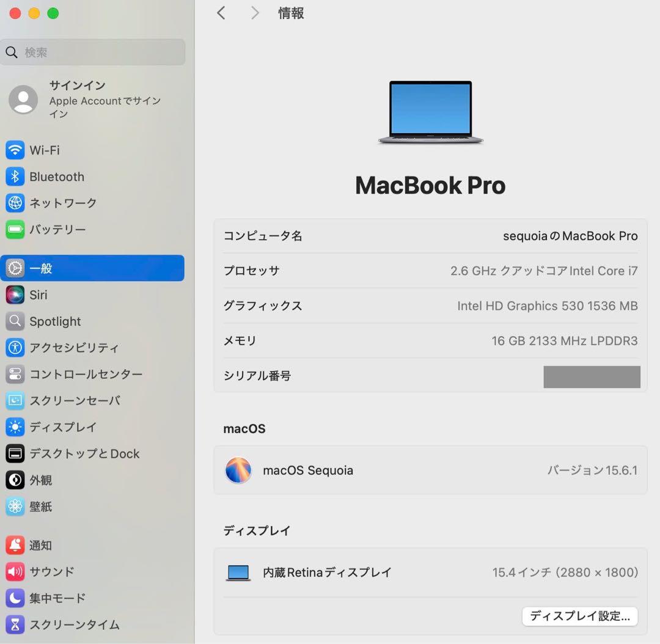
Task: Select the コントロールセンター sliders icon
Action: point(15,374)
